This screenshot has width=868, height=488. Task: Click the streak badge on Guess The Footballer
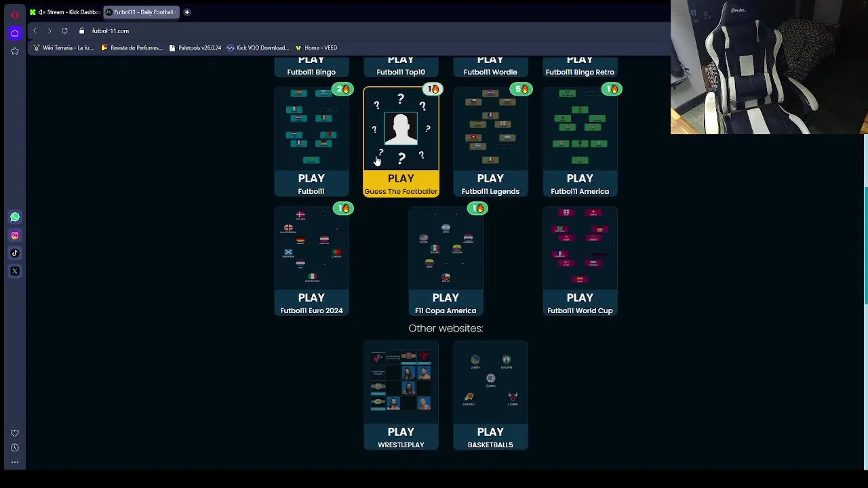pos(433,89)
